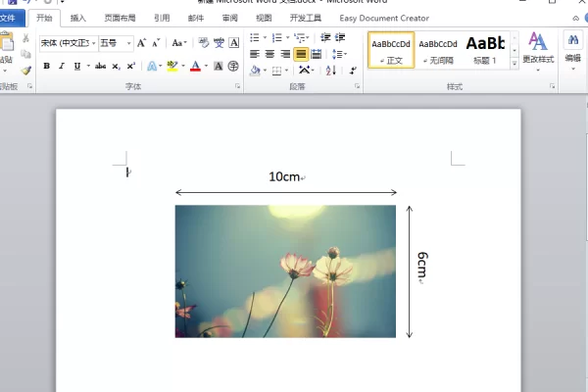The height and width of the screenshot is (392, 588).
Task: Toggle subscript formatting
Action: (x=116, y=67)
